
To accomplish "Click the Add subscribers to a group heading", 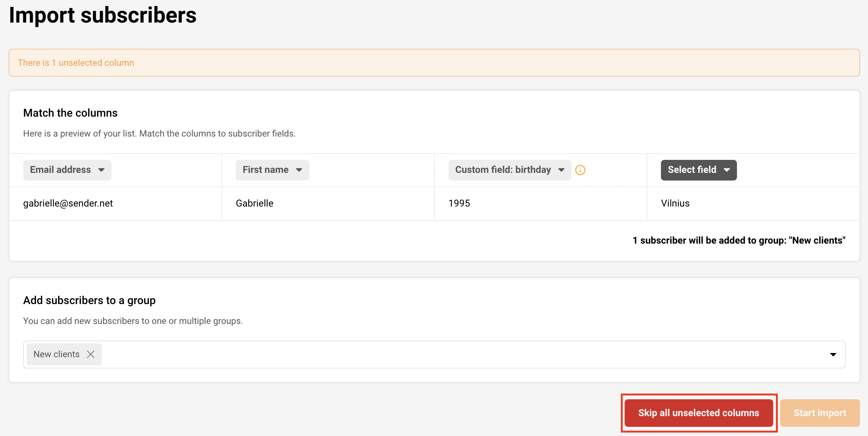I will 89,300.
